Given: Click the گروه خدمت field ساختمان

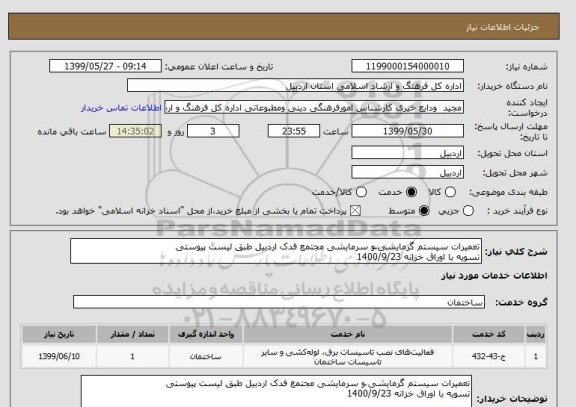Looking at the screenshot, I should click(279, 302).
